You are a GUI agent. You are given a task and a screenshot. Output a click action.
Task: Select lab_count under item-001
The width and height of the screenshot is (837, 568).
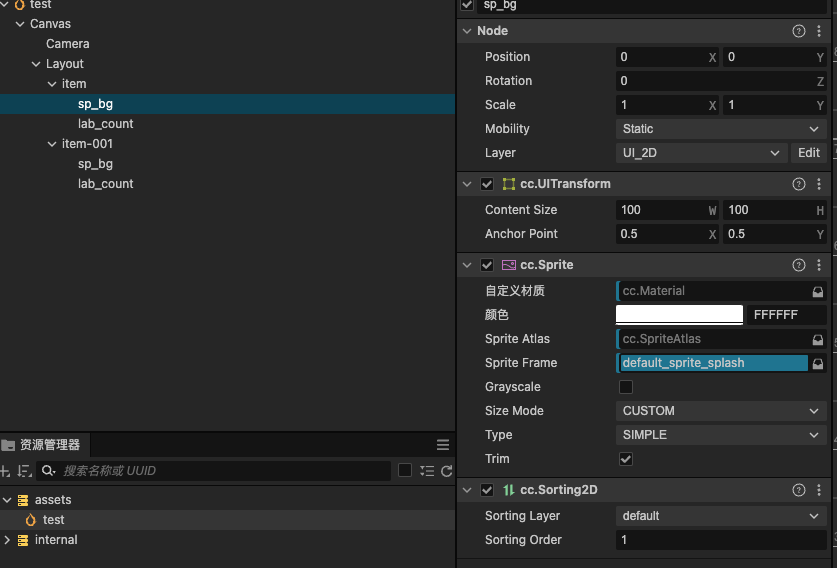(x=106, y=184)
